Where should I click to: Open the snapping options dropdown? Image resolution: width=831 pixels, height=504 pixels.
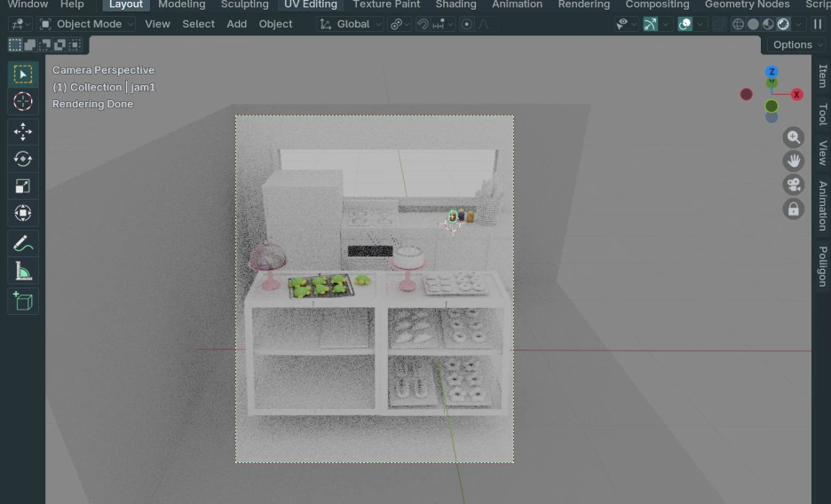tap(443, 24)
